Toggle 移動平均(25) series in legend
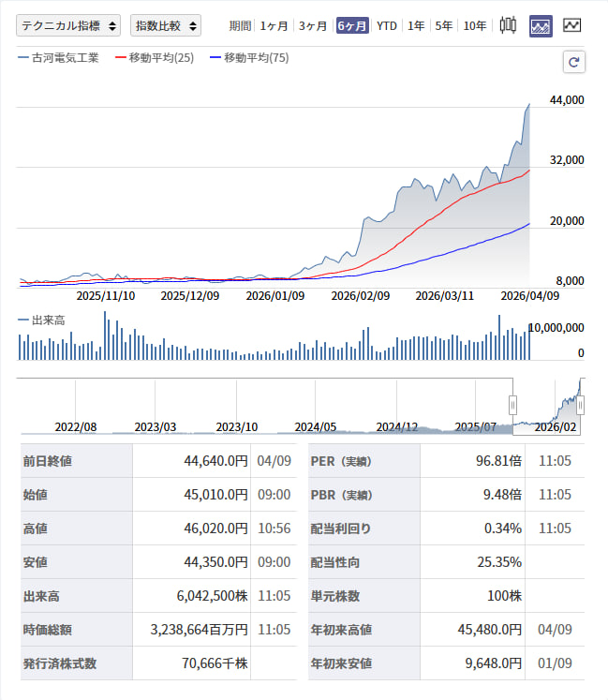Image resolution: width=608 pixels, height=700 pixels. [155, 58]
